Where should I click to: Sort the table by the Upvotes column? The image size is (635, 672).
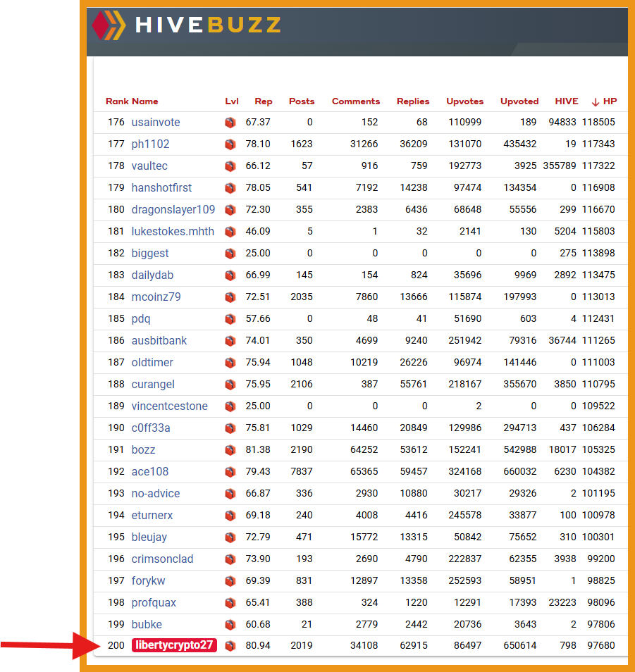coord(464,101)
